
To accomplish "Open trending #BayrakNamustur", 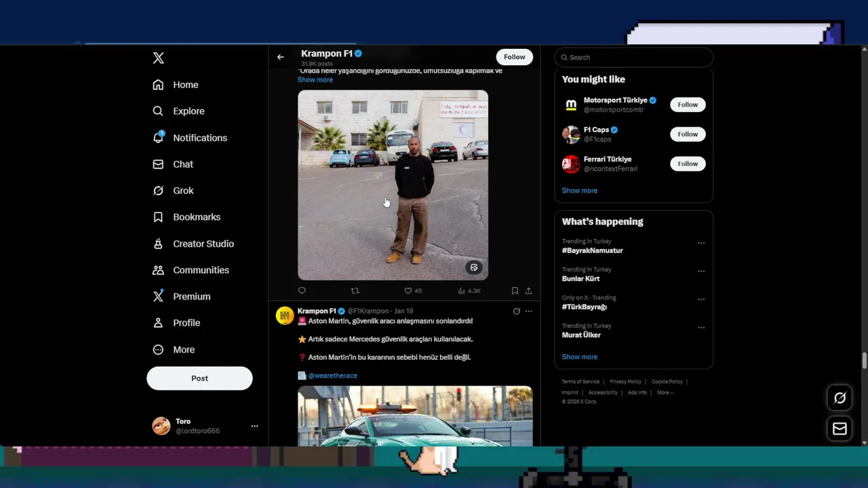I will pyautogui.click(x=593, y=251).
